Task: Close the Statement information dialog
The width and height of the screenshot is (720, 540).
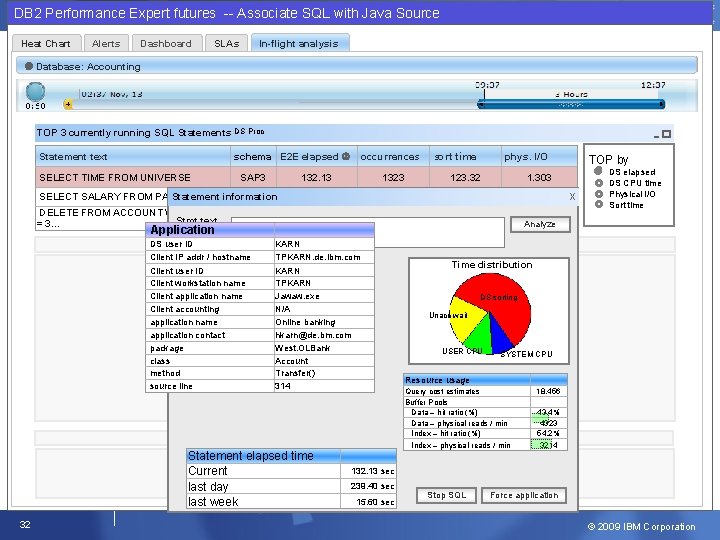Action: (x=572, y=197)
